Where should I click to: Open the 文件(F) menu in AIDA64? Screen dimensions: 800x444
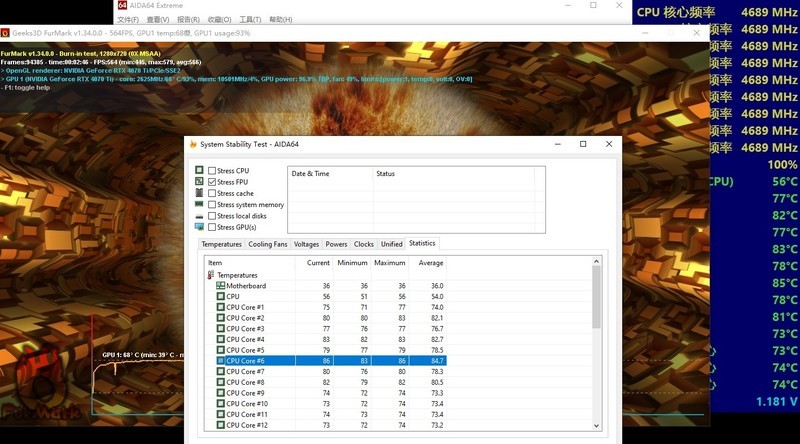(128, 20)
